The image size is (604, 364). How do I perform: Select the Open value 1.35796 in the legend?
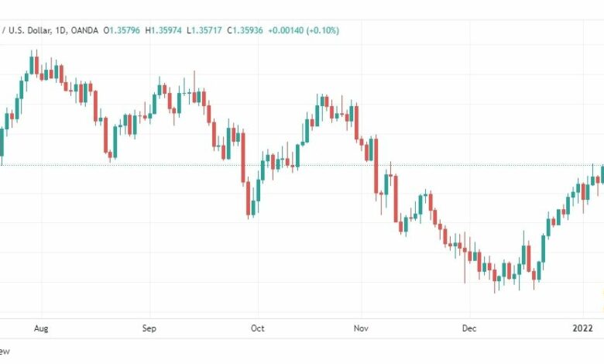(125, 30)
